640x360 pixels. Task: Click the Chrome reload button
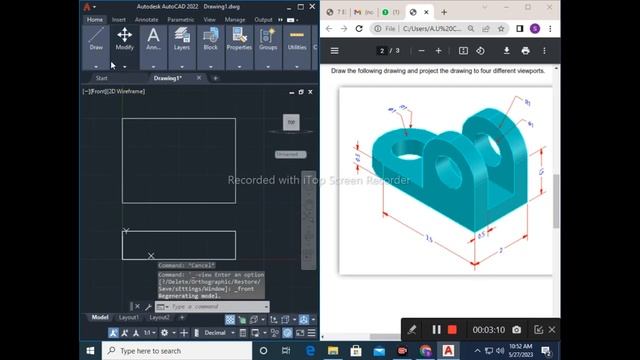pyautogui.click(x=359, y=29)
